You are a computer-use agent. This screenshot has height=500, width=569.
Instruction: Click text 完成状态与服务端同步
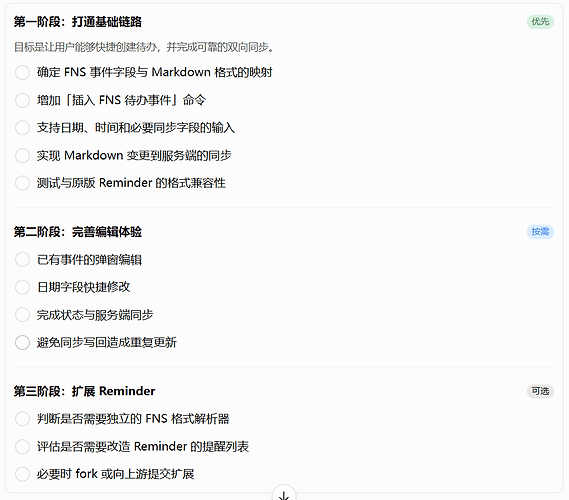pyautogui.click(x=95, y=315)
